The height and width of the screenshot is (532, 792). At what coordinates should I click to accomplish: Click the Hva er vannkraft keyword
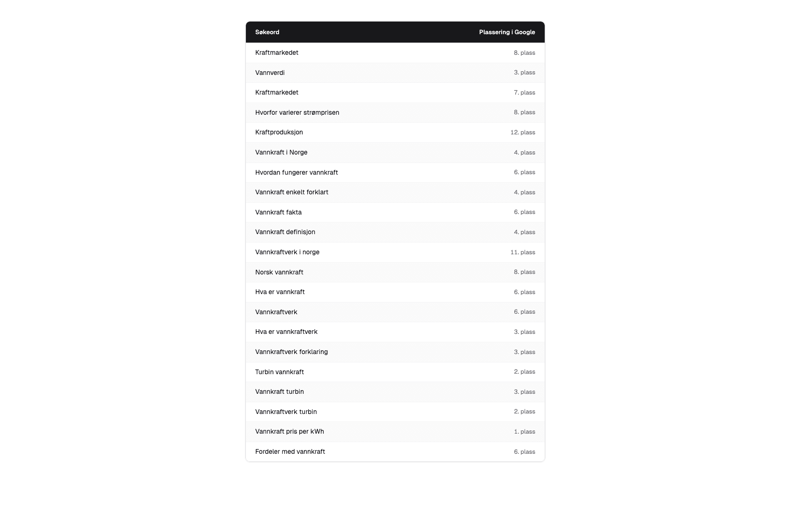coord(280,292)
